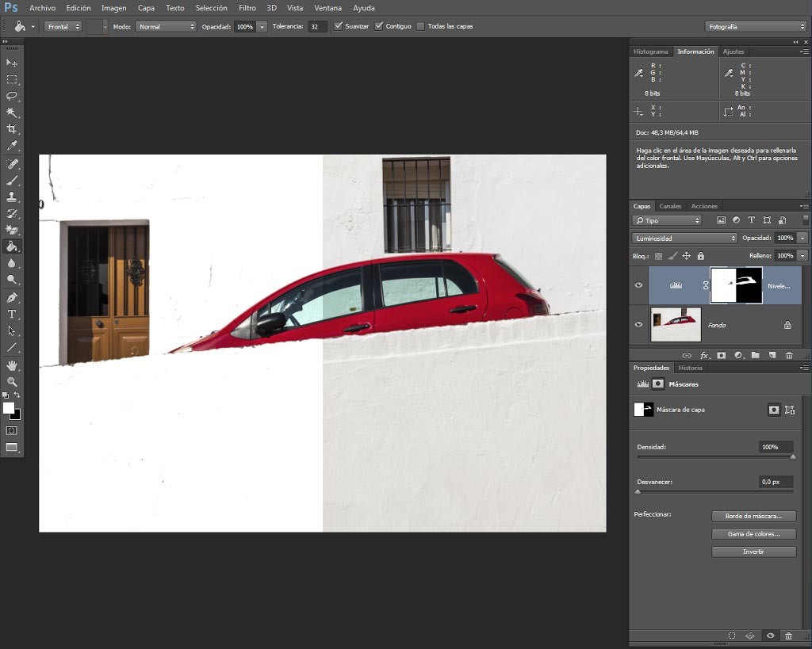
Task: Choose the Crop tool
Action: [x=11, y=129]
